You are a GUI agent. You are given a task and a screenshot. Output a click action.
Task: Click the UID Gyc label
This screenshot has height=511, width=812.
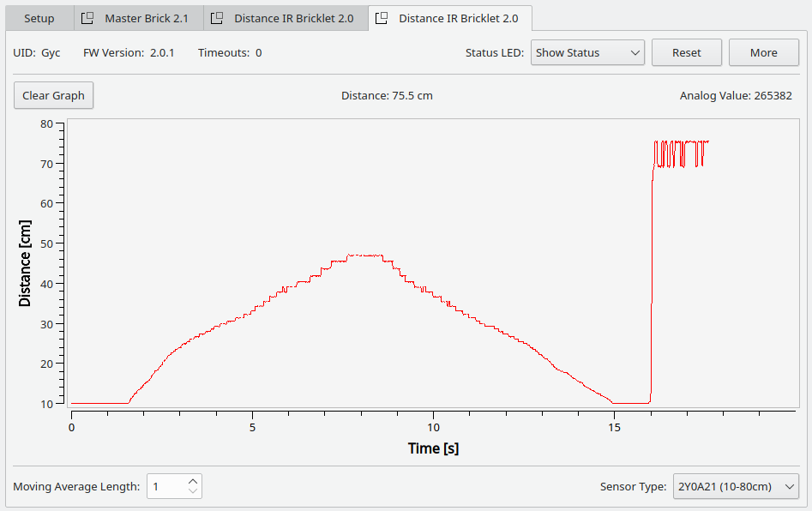pyautogui.click(x=37, y=52)
